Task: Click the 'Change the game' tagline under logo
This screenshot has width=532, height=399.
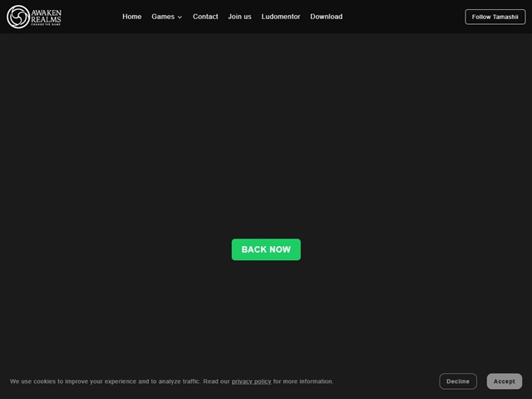Action: pyautogui.click(x=46, y=25)
